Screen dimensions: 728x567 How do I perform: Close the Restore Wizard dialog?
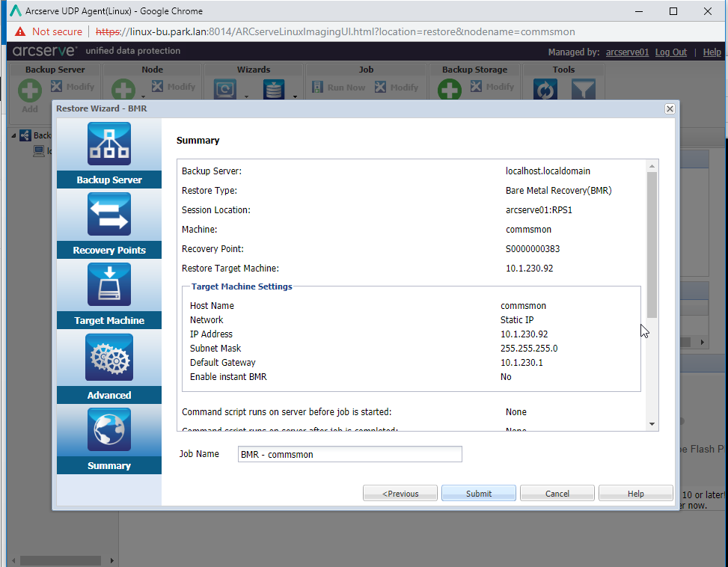[670, 108]
